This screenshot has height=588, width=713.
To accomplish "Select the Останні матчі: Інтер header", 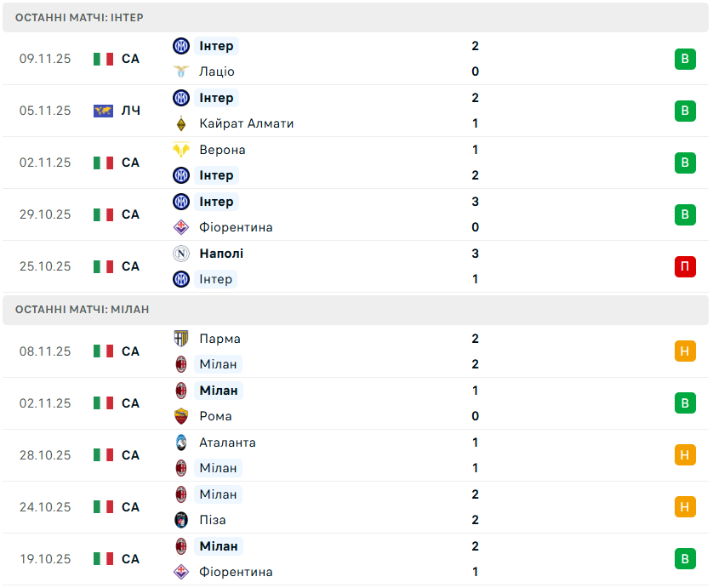I will pos(79,17).
